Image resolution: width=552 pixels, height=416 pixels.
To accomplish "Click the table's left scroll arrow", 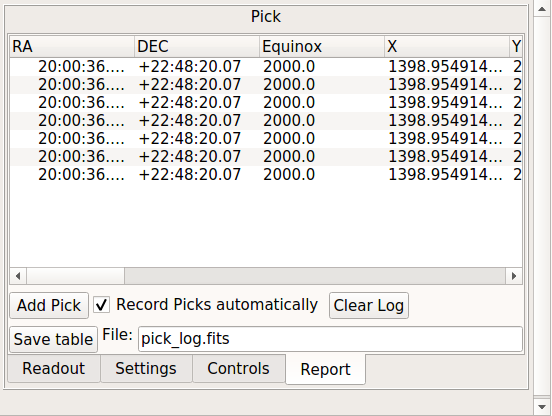I will (18, 276).
